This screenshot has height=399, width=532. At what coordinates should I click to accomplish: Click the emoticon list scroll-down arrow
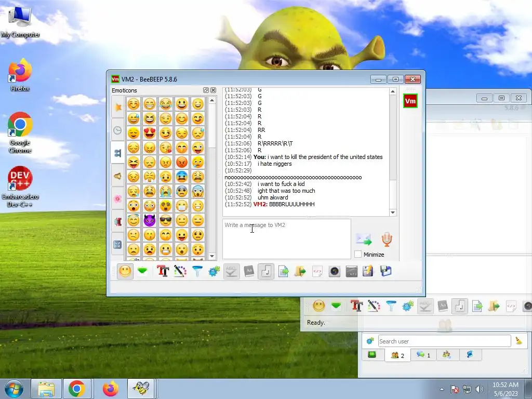(x=212, y=256)
